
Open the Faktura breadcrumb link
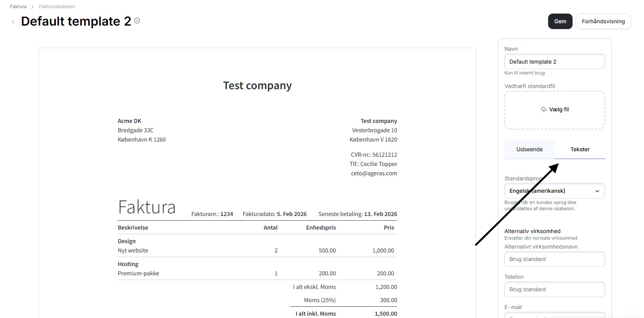[x=18, y=7]
